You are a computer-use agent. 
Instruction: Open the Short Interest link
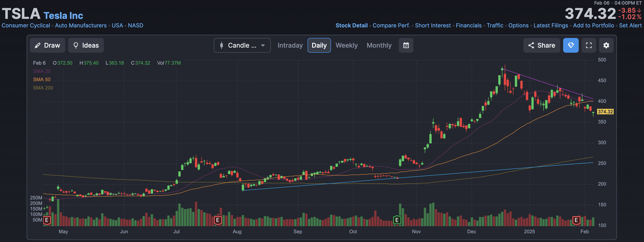433,26
